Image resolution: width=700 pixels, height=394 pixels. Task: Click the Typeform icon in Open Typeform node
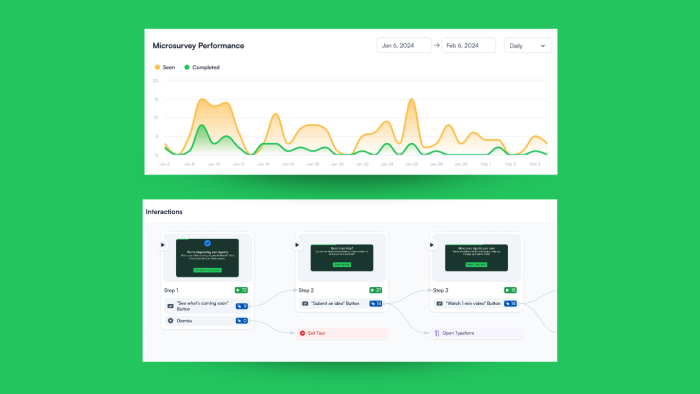(437, 333)
